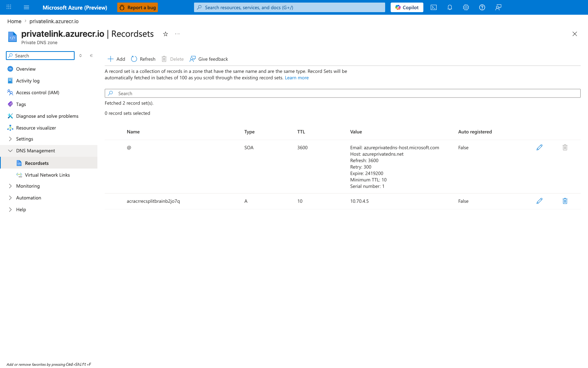Screen dimensions: 588x368
Task: Edit the SOA record set
Action: pyautogui.click(x=539, y=148)
